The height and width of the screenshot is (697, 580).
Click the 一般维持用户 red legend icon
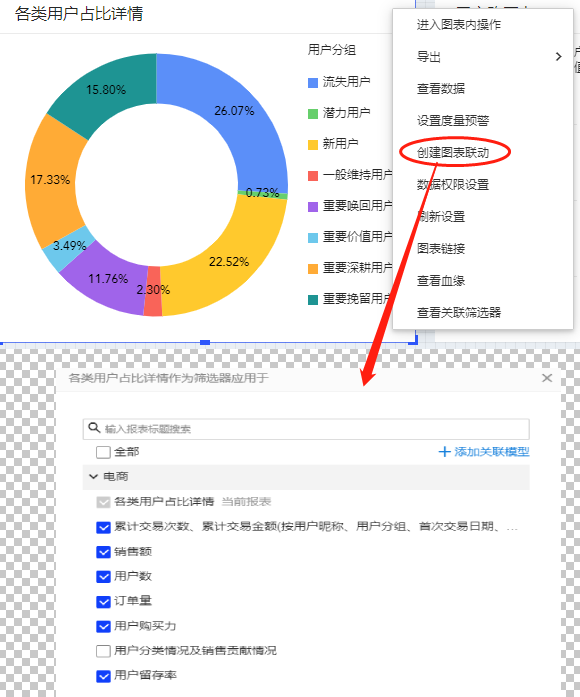click(313, 176)
